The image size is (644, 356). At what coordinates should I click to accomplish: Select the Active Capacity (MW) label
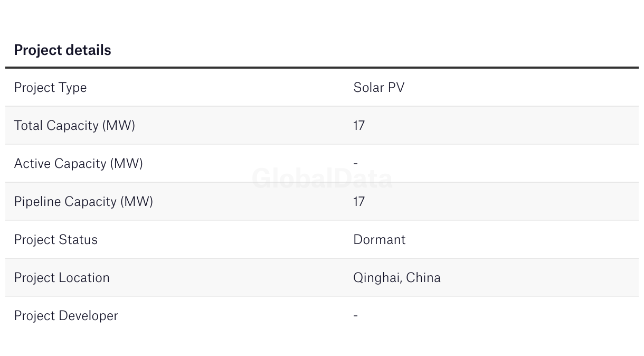pos(79,164)
